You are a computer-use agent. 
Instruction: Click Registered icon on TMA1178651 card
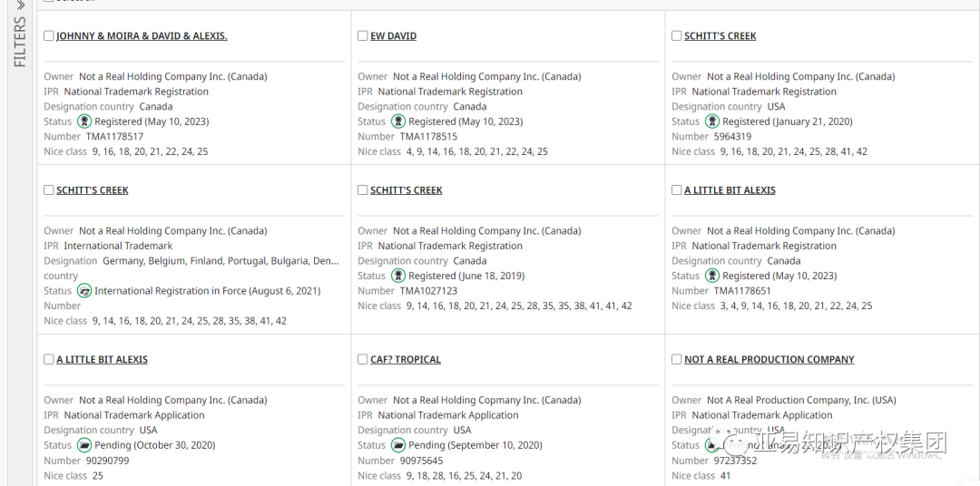click(x=712, y=276)
